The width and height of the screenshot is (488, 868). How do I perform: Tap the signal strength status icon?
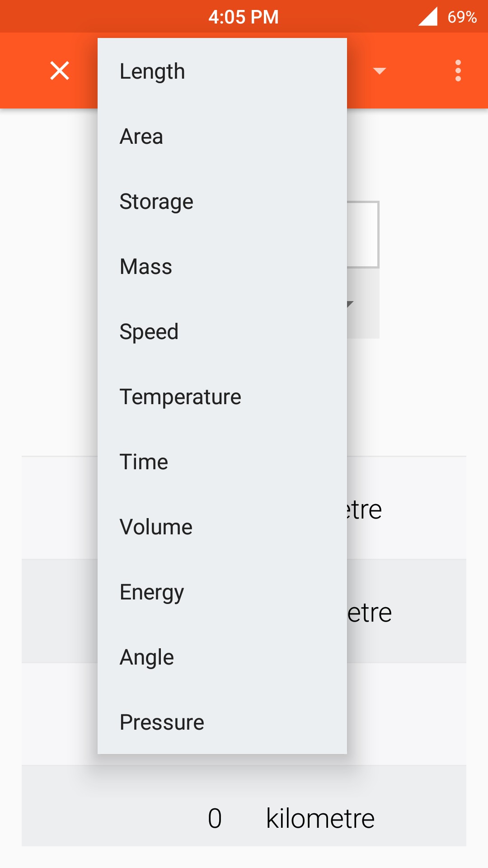(x=428, y=17)
